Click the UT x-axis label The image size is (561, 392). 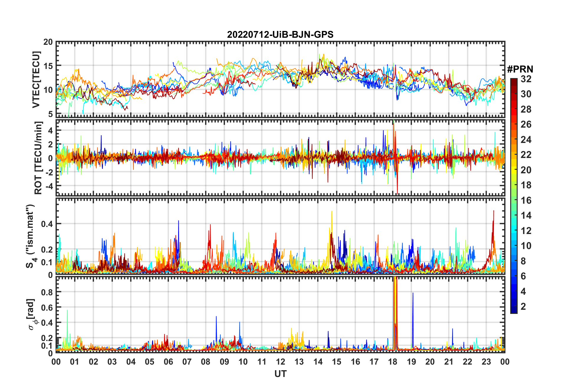[280, 374]
